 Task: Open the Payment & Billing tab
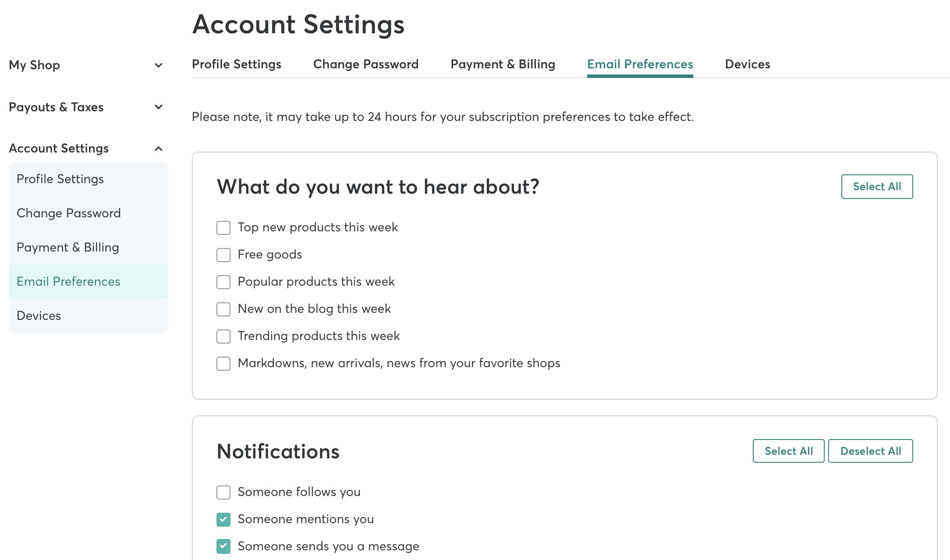pos(503,64)
